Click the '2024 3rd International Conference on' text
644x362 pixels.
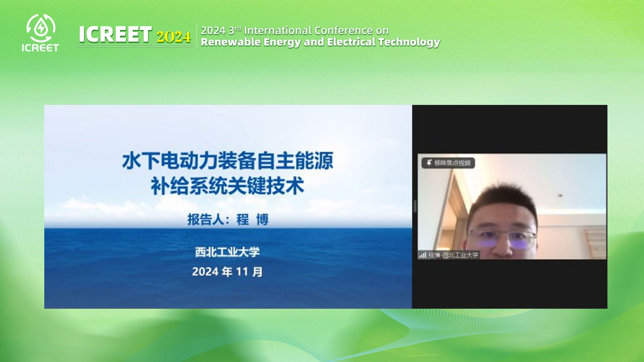[x=294, y=31]
